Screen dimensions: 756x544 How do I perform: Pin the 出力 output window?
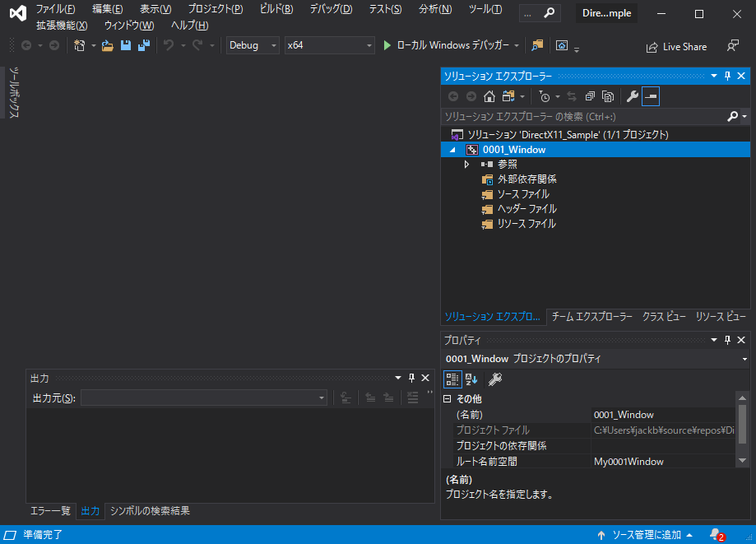point(411,378)
